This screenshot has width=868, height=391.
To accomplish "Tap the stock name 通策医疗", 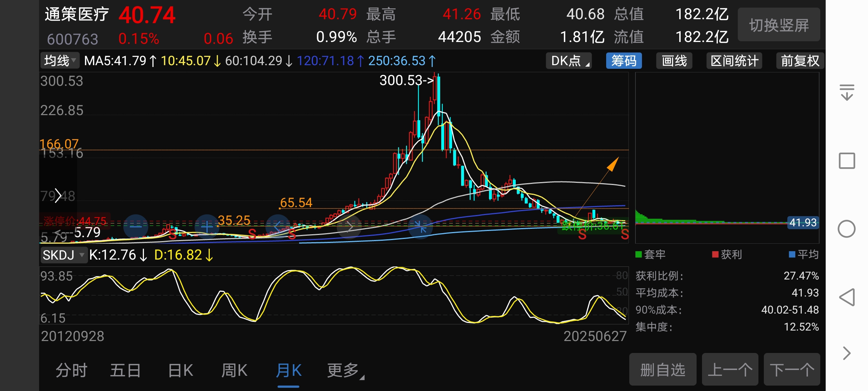I will (77, 14).
